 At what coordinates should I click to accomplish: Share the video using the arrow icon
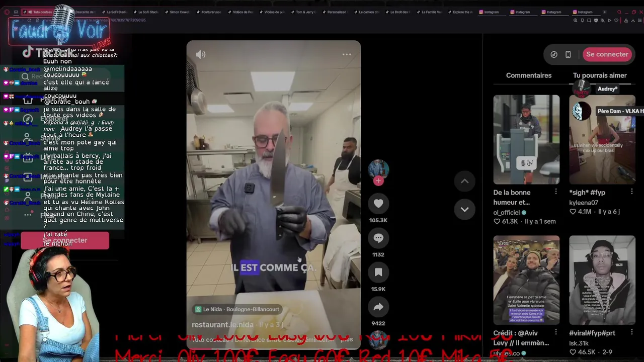point(378,307)
